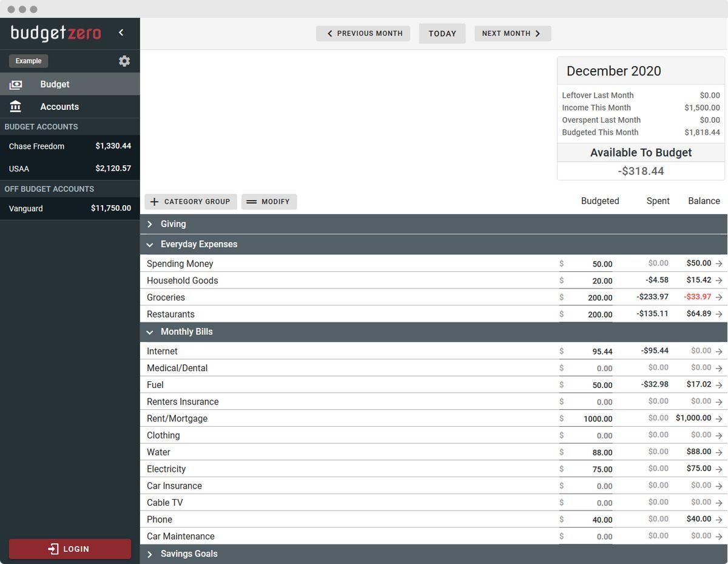Click the arrow icon in Clothing row
Screen dimensions: 728x564
click(719, 435)
